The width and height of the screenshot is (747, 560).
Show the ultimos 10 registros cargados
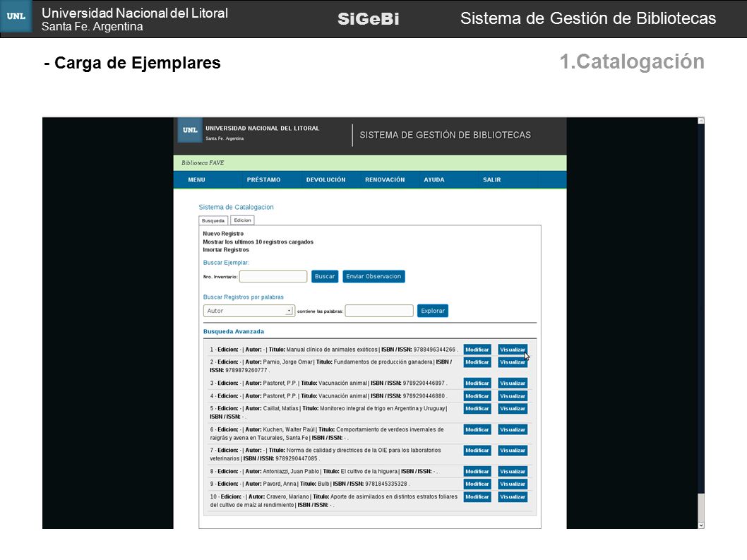click(258, 242)
